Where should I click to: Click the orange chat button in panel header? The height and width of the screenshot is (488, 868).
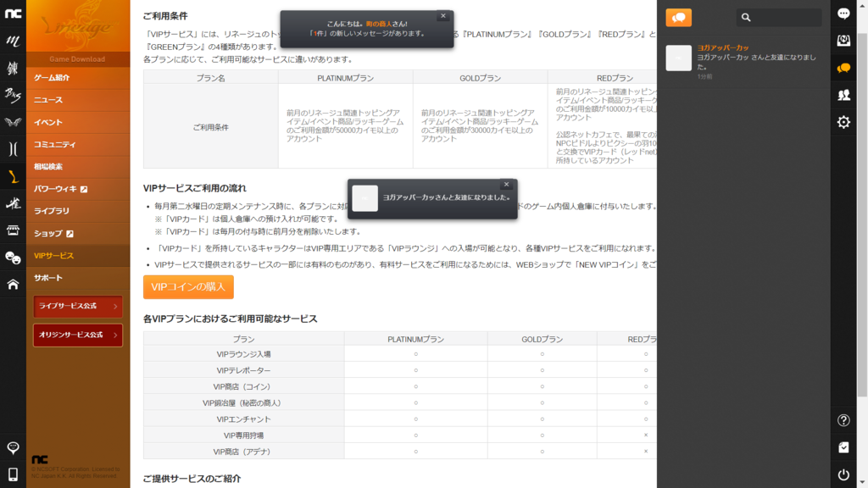[679, 18]
